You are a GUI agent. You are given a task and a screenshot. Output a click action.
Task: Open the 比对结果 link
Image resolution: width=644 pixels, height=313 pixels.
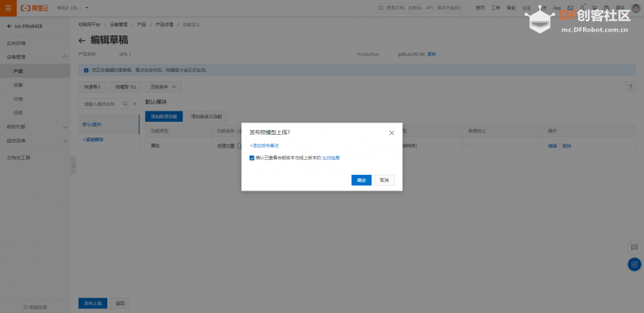pyautogui.click(x=331, y=158)
